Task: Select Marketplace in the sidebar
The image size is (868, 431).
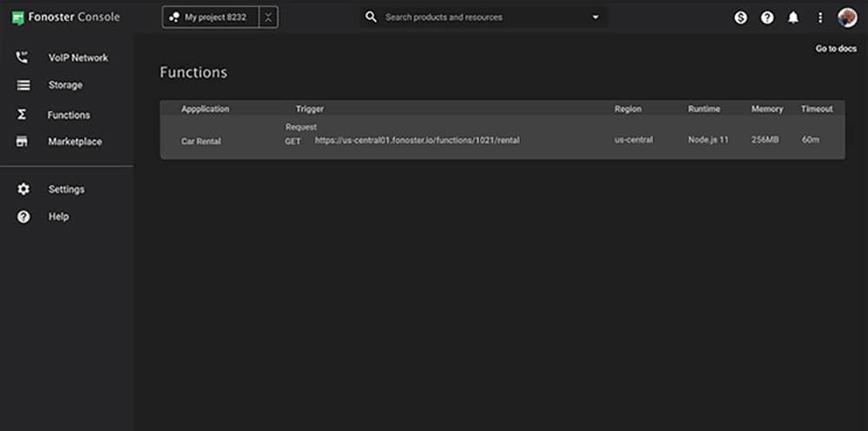Action: coord(75,142)
